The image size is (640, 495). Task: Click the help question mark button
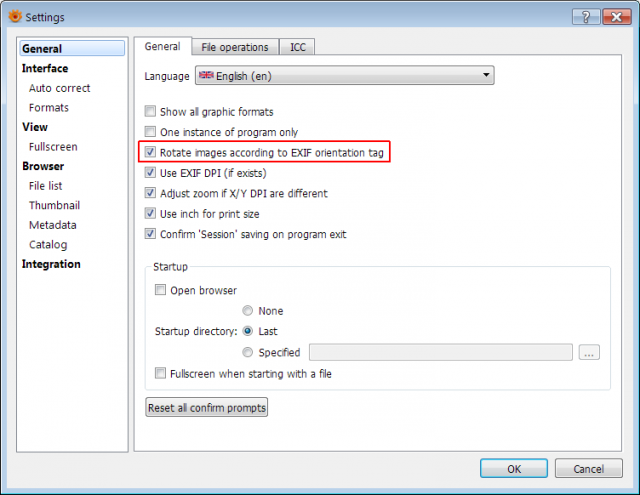(586, 17)
